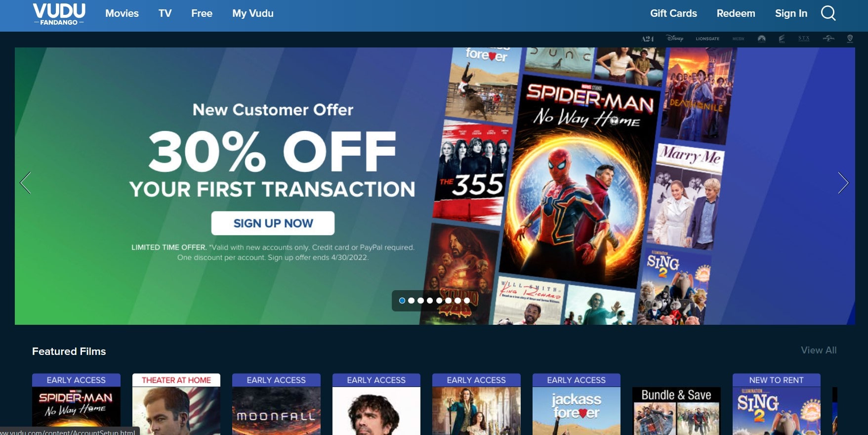Viewport: 868px width, 435px height.
Task: Open the Free menu item
Action: (x=202, y=13)
